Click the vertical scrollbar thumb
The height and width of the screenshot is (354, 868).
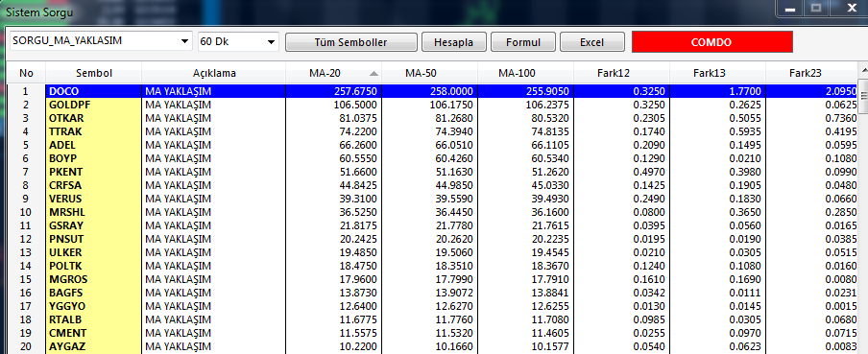coord(863,96)
